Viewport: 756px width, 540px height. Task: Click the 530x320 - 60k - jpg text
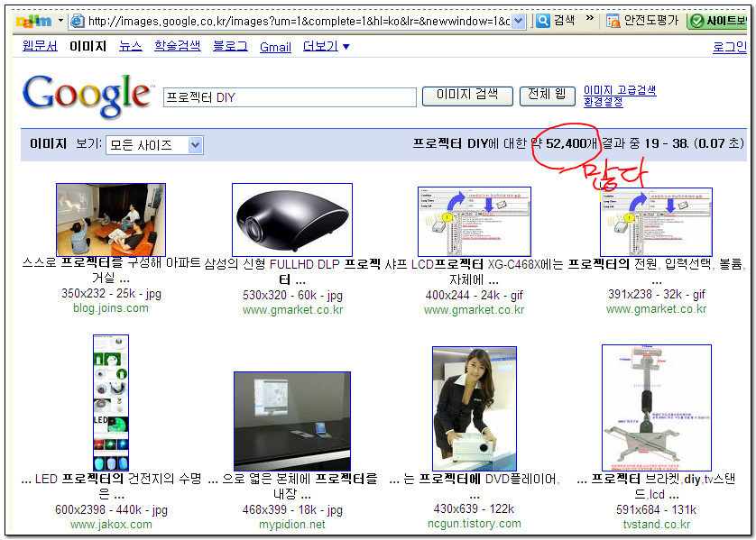(292, 295)
